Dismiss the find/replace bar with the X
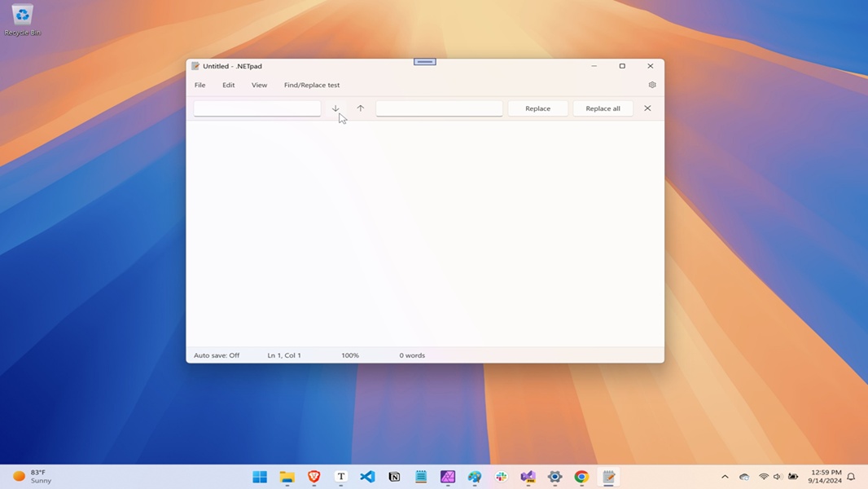This screenshot has height=489, width=868. click(x=647, y=108)
